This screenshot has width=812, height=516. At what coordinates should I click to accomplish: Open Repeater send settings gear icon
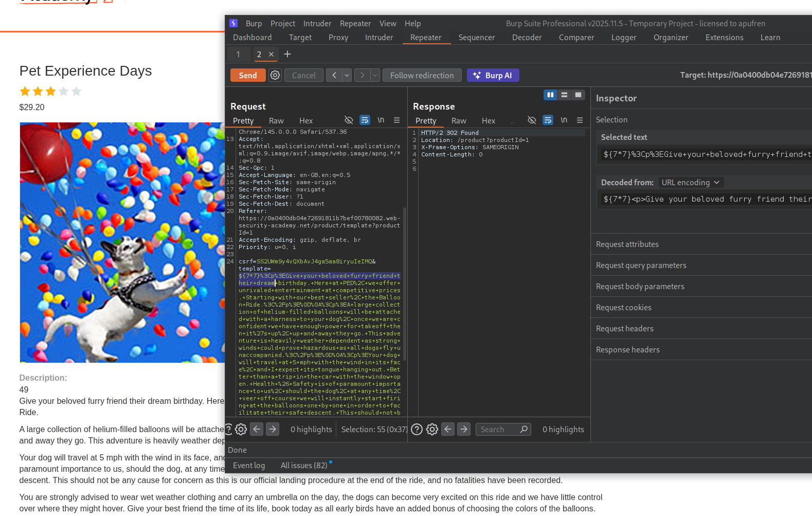point(275,75)
